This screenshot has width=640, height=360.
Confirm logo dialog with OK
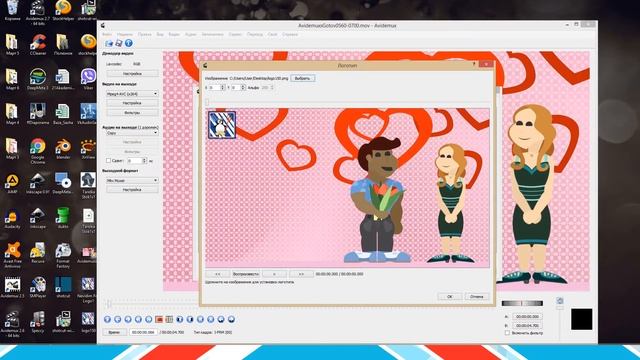[x=450, y=297]
